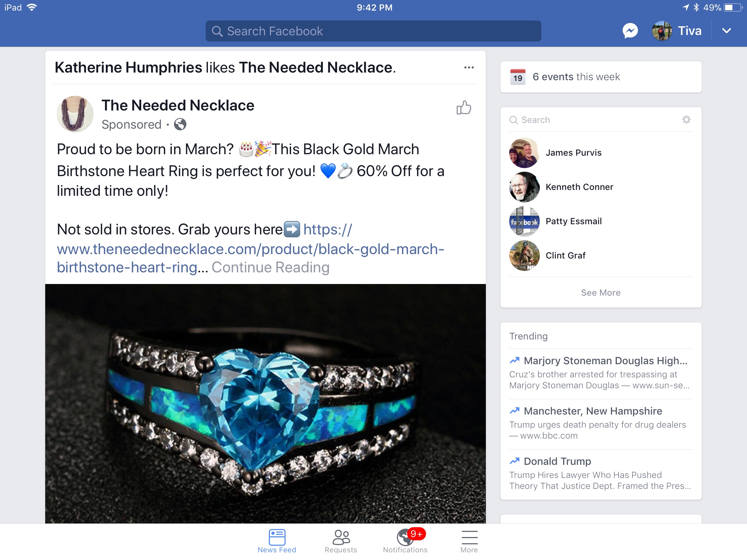The image size is (747, 560).
Task: Click See More under contacts
Action: [x=601, y=293]
